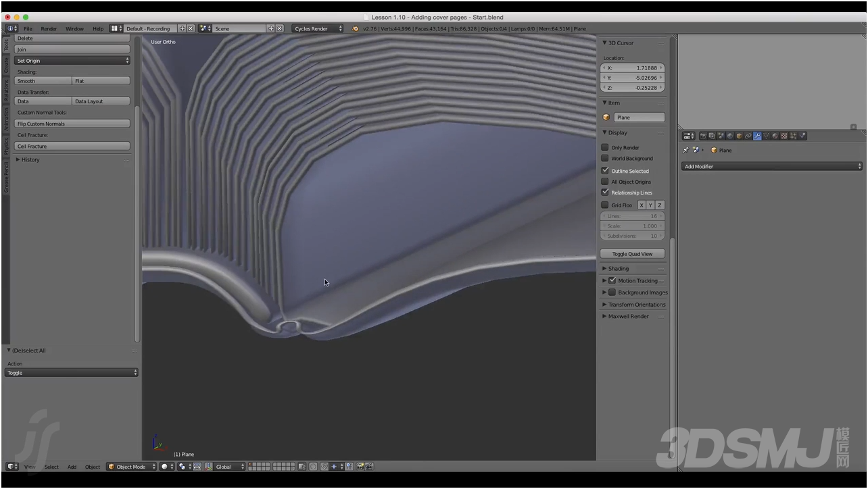The image size is (868, 489).
Task: Open the Object Mode dropdown
Action: 132,467
